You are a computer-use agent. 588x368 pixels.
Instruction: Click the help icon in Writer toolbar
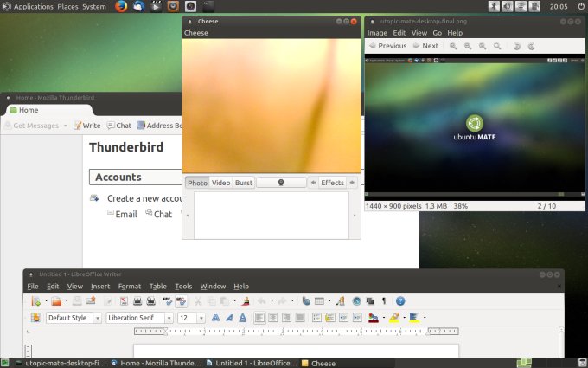click(x=400, y=301)
